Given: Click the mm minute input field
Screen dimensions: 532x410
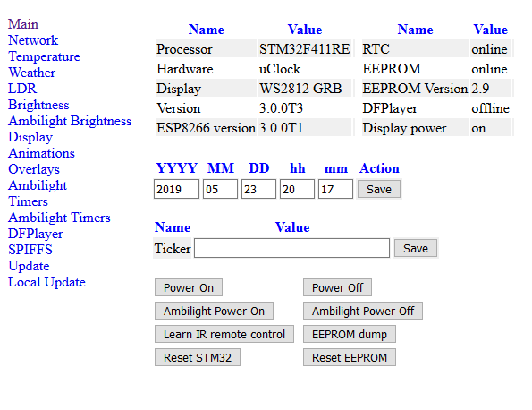Looking at the screenshot, I should coord(335,189).
